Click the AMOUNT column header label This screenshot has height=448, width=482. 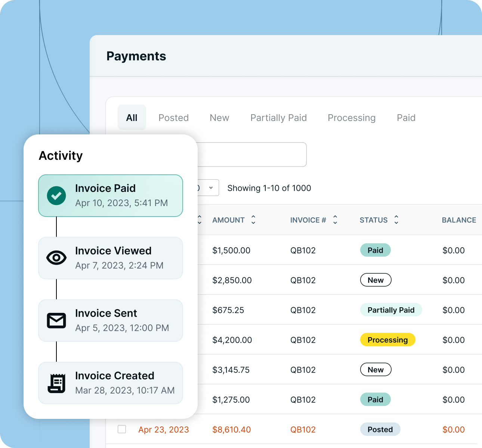tap(229, 220)
